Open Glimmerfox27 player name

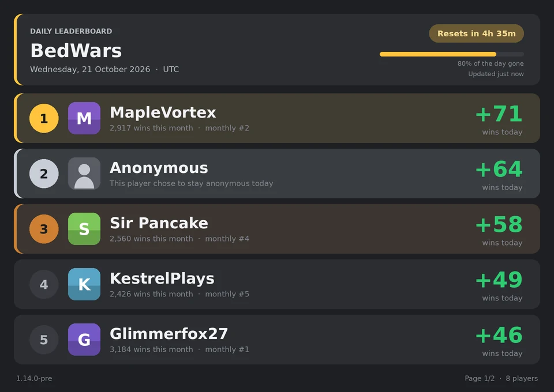(169, 334)
